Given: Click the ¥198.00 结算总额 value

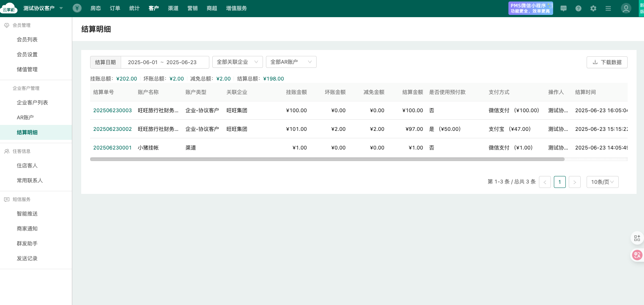Looking at the screenshot, I should click(x=273, y=79).
